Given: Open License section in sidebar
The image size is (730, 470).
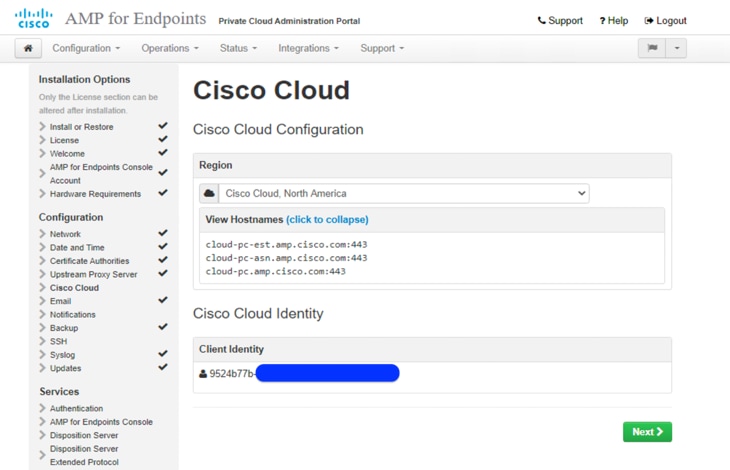Looking at the screenshot, I should pyautogui.click(x=64, y=140).
